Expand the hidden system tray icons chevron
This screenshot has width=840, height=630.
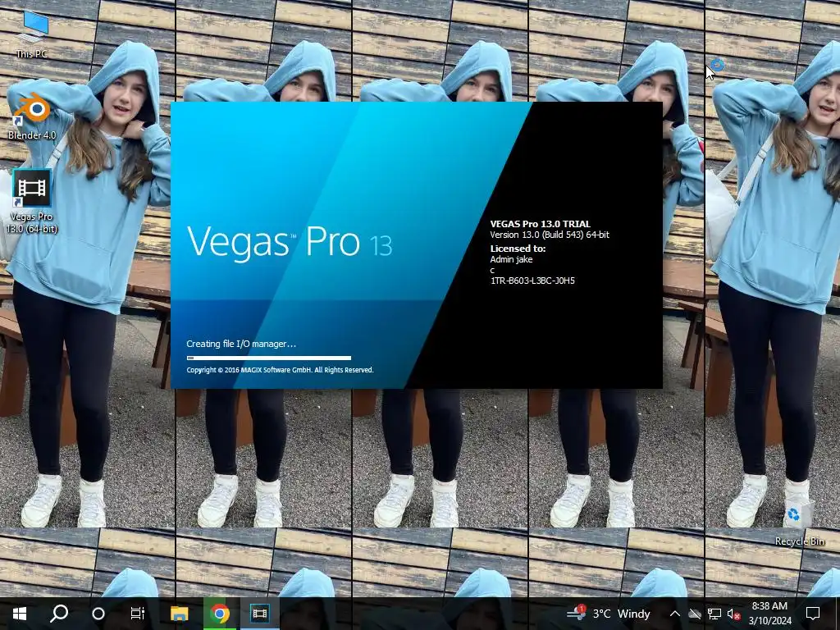point(674,614)
